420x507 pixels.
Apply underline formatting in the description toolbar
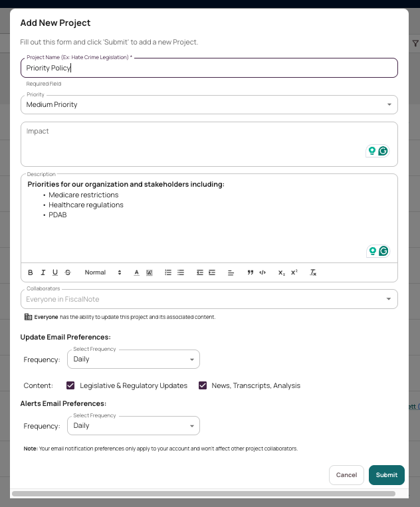click(x=55, y=272)
